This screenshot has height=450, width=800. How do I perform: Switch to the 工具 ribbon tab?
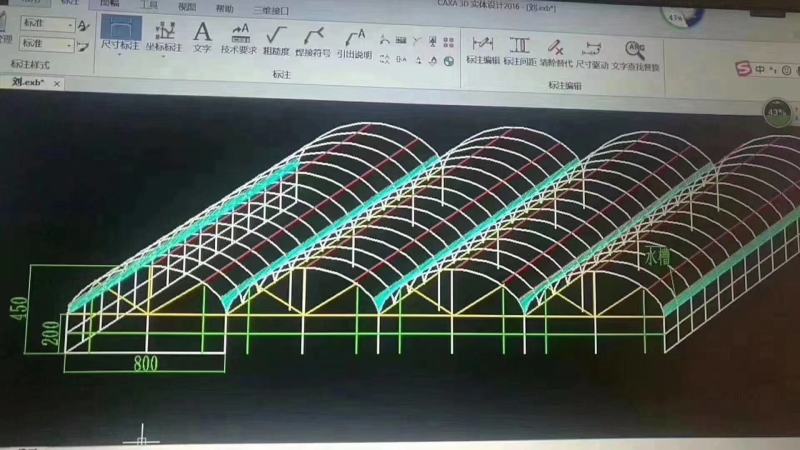click(x=149, y=5)
